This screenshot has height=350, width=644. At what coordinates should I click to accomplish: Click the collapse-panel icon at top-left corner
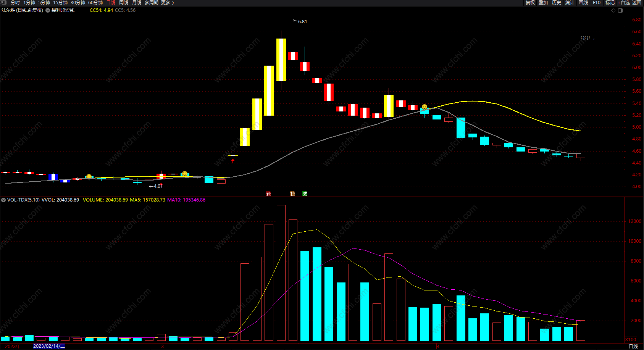click(x=3, y=3)
